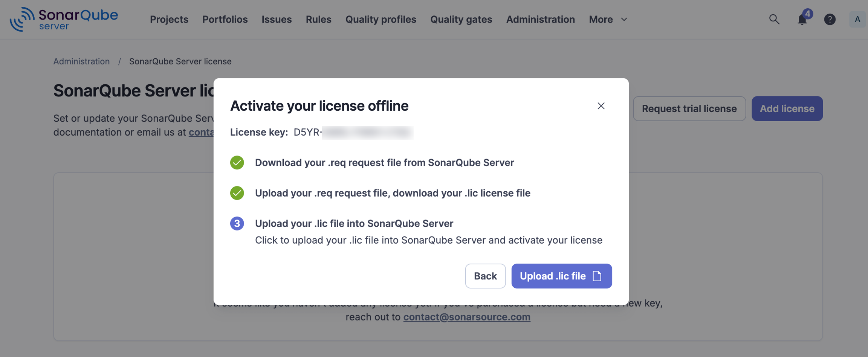Screen dimensions: 868x357
Task: Click the SonarQube server logo
Action: point(64,19)
